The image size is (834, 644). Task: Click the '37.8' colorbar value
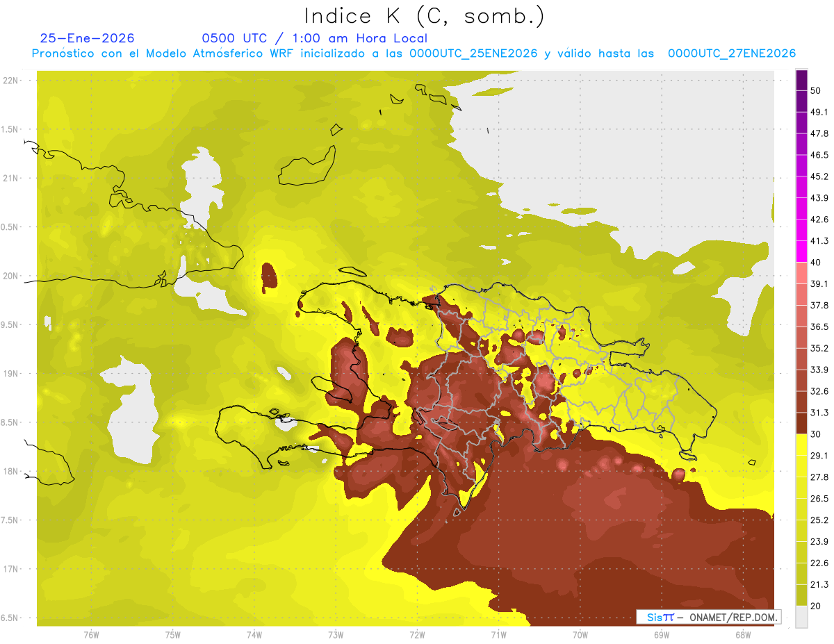click(819, 305)
